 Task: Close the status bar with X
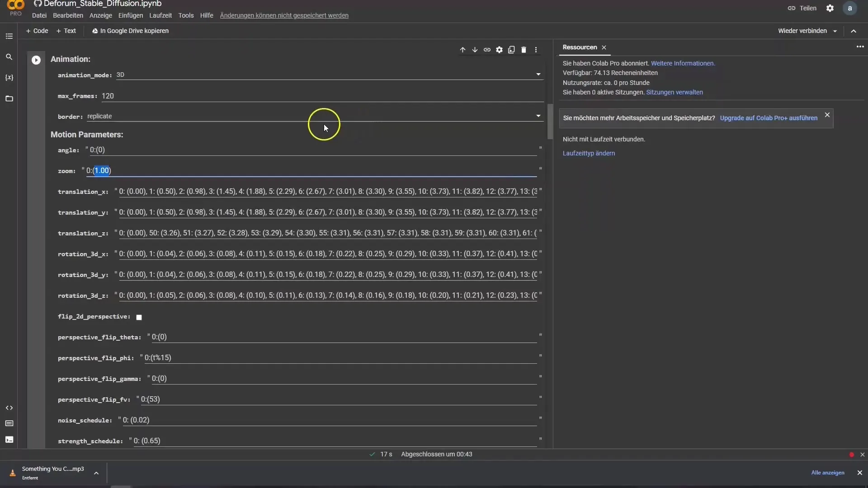(862, 455)
